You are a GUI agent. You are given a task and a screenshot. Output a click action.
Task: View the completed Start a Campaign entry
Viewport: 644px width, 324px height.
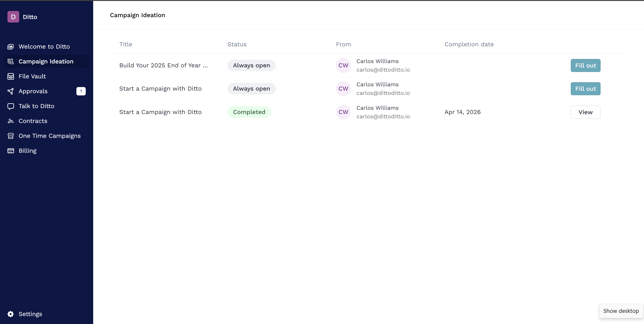click(x=585, y=112)
